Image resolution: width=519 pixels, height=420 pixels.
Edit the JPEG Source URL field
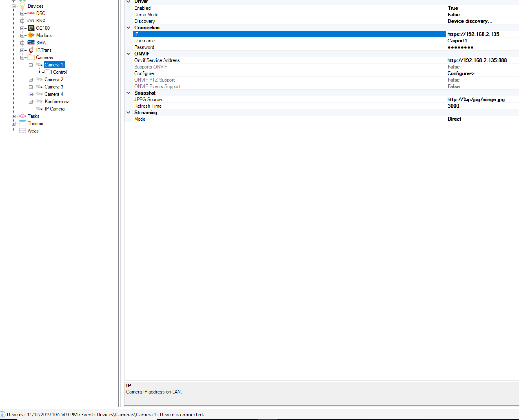[476, 99]
